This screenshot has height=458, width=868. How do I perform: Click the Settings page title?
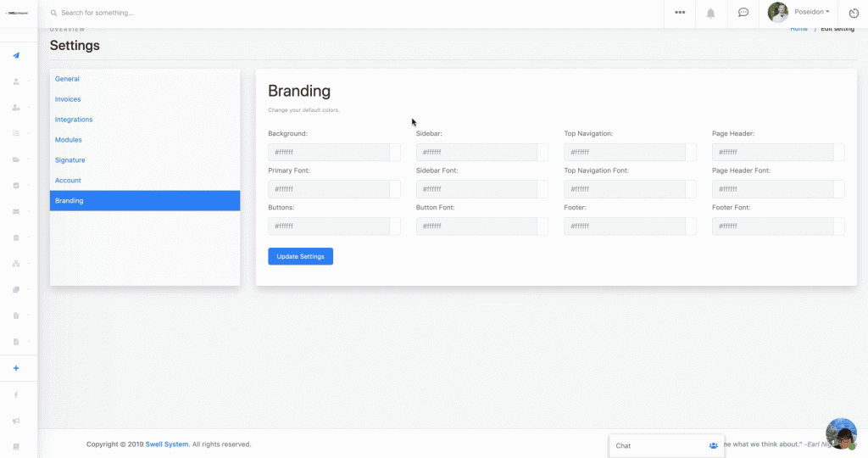coord(75,46)
